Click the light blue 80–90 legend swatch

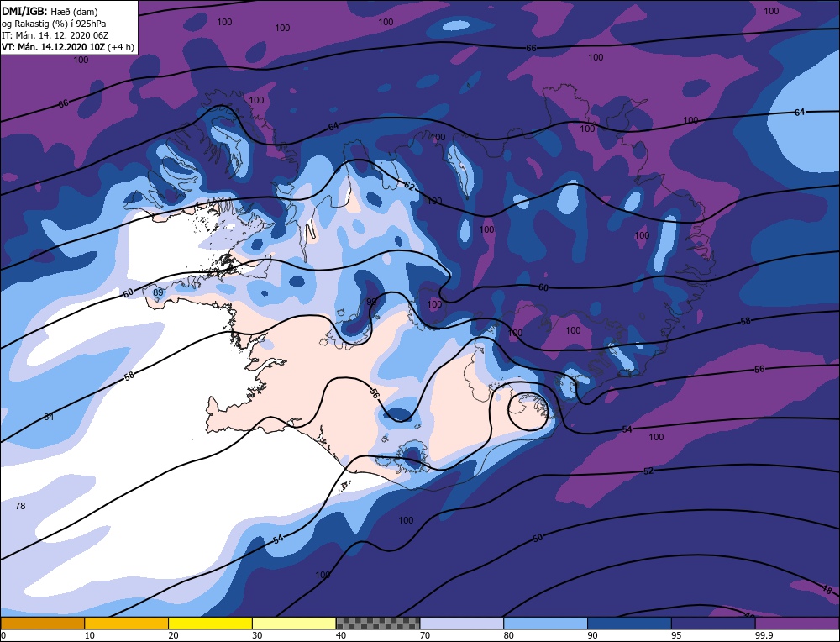[x=545, y=624]
